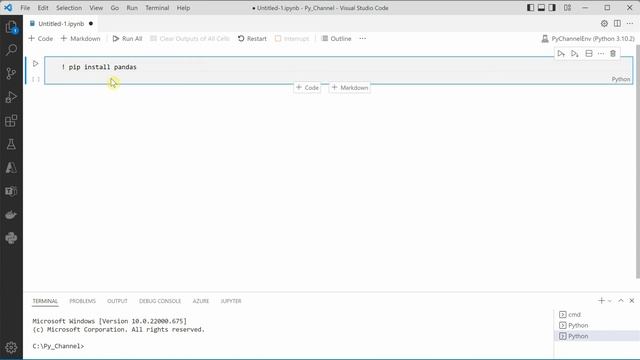The height and width of the screenshot is (360, 640).
Task: Add a Markdown cell from notebook toolbar
Action: pyautogui.click(x=80, y=38)
